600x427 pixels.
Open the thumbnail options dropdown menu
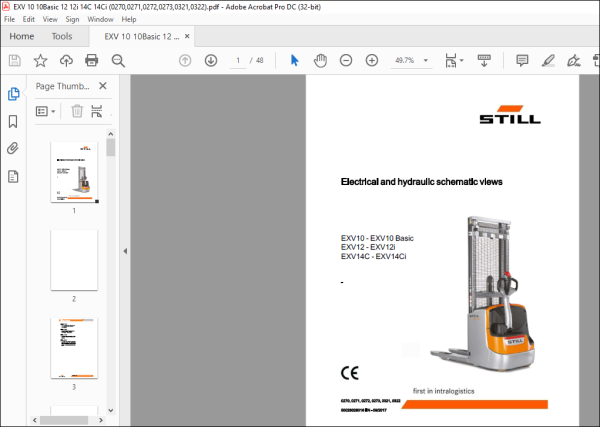pos(46,111)
